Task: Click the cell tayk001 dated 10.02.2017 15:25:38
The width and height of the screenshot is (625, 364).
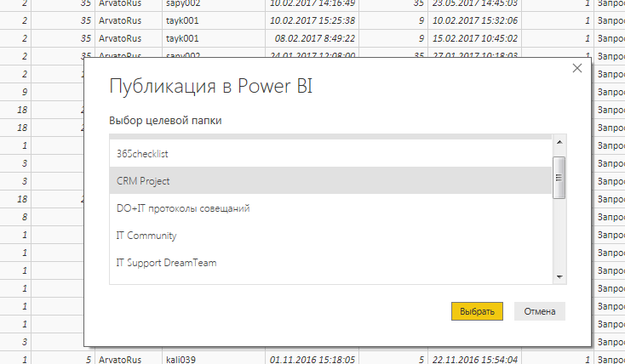Action: point(214,20)
